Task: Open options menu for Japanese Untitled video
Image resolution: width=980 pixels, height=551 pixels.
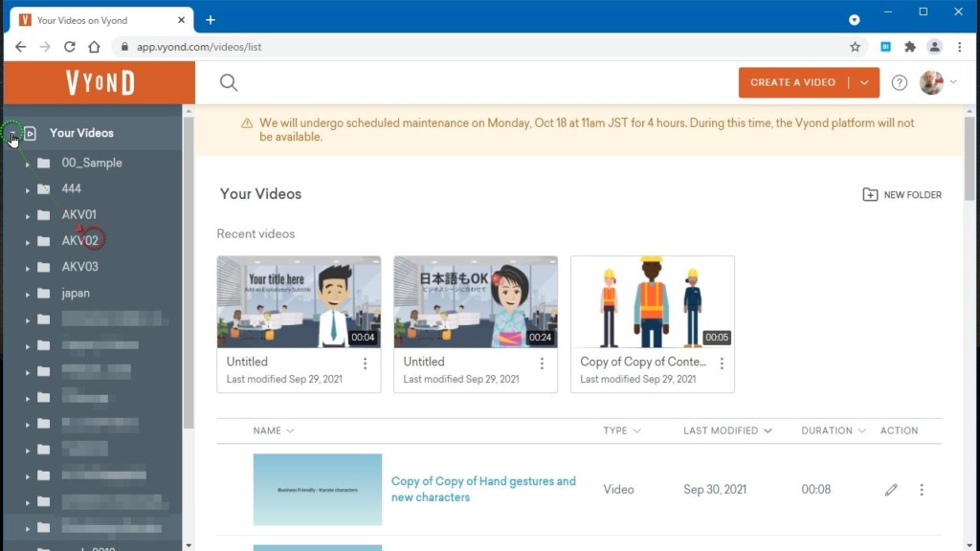Action: tap(542, 363)
